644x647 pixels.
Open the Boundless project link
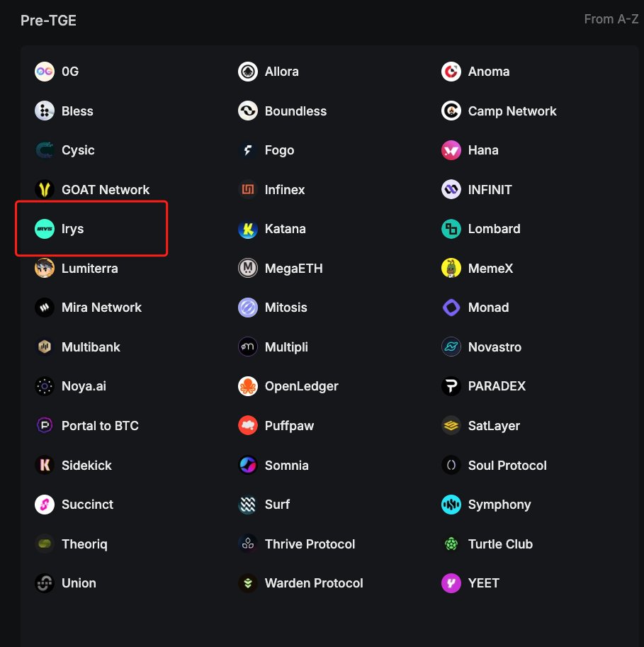[x=282, y=111]
